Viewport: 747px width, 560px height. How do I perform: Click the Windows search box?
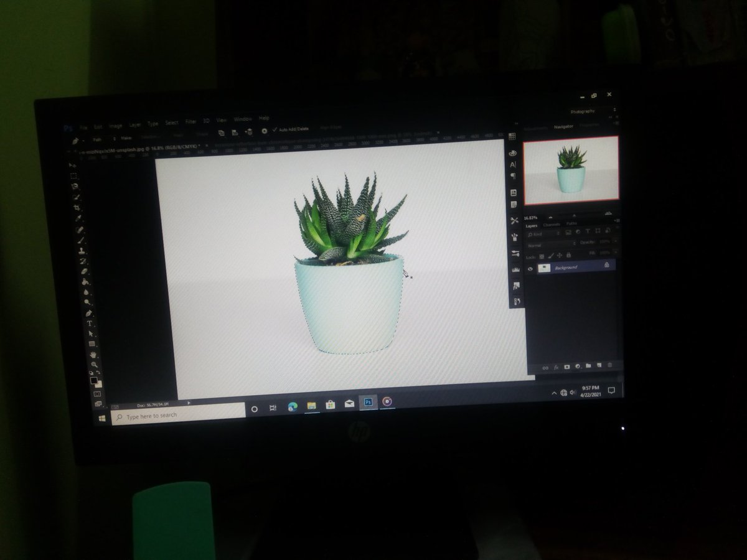[x=178, y=415]
